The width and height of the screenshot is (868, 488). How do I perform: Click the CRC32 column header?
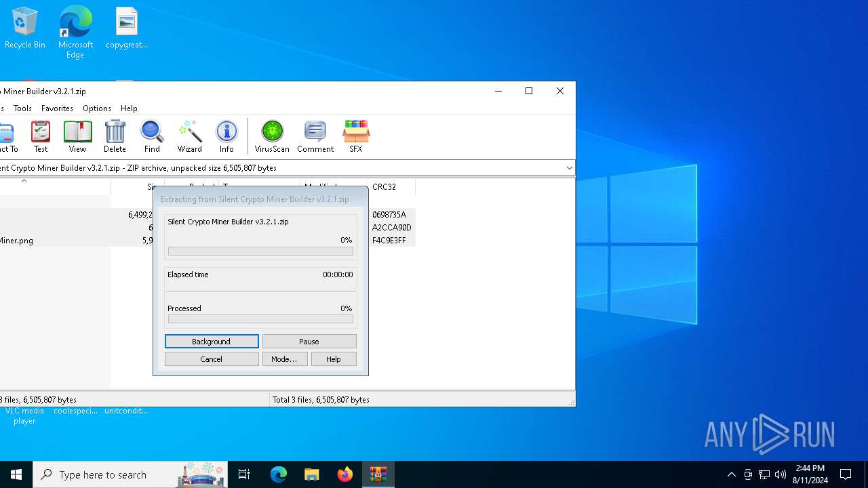pyautogui.click(x=391, y=187)
